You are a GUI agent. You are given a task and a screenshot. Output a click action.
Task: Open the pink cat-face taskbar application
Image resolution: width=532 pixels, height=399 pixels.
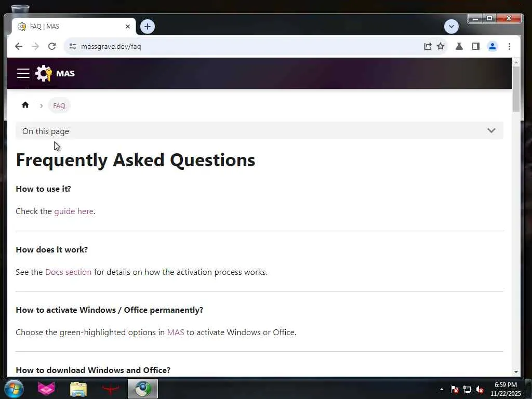[x=46, y=389]
